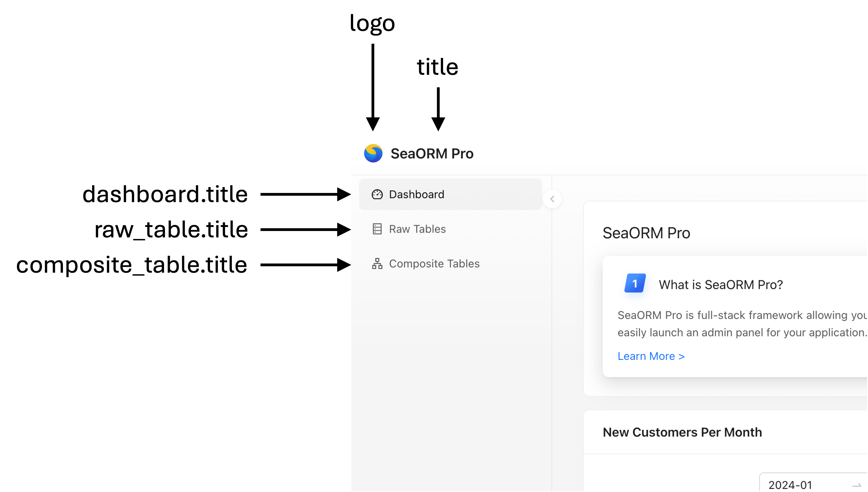
Task: Click the 2024-01 start month field
Action: [790, 485]
